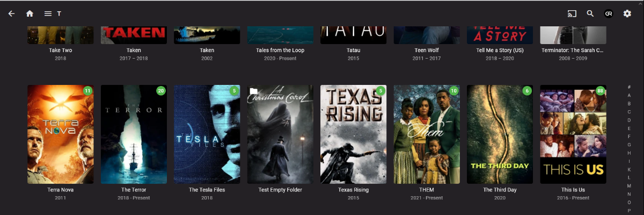
Task: Open search with the magnifier icon
Action: [x=590, y=13]
